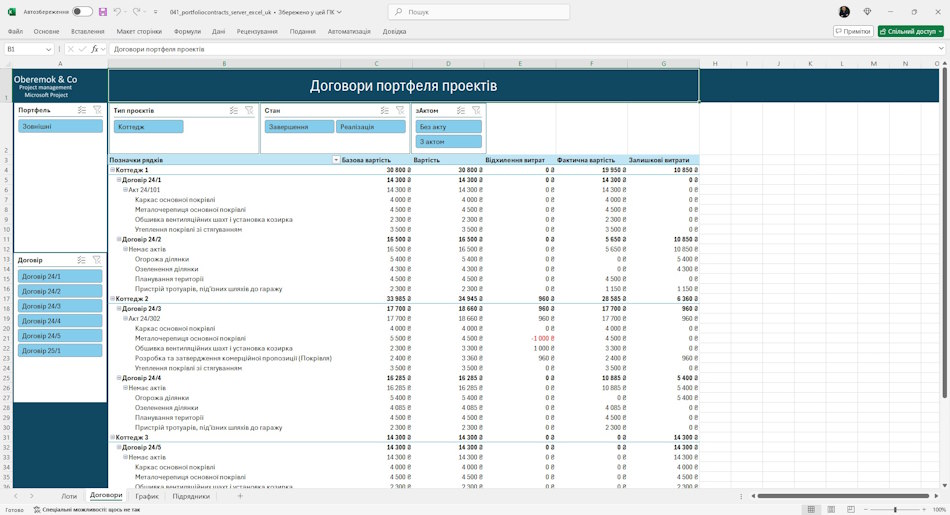Click the formula bar confirm checkmark
This screenshot has width=950, height=515.
[82, 49]
